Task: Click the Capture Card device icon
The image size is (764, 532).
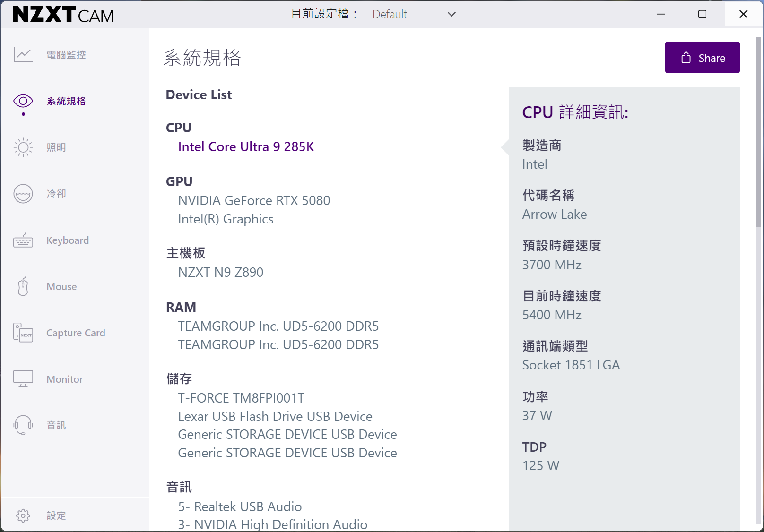Action: click(23, 333)
